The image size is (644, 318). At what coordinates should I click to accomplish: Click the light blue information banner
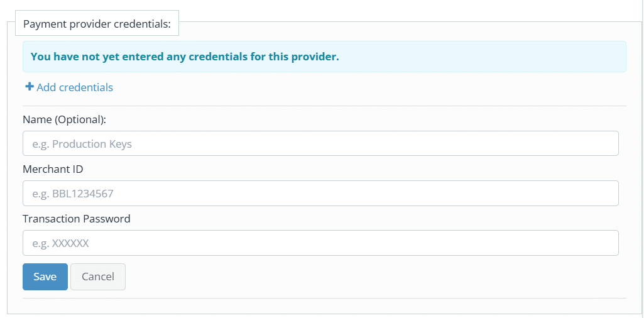click(x=324, y=57)
